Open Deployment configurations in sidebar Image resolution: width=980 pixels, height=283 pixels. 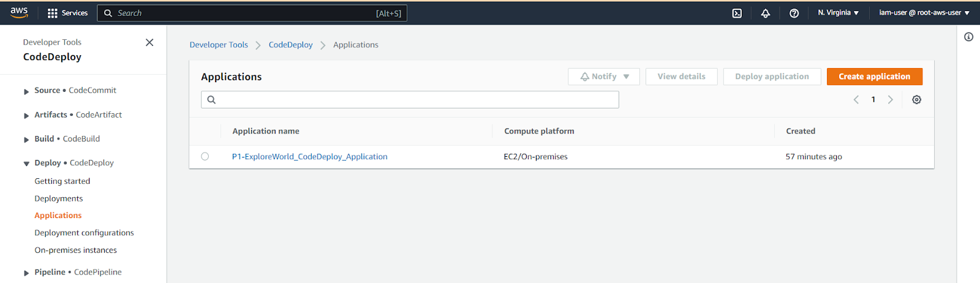point(84,233)
